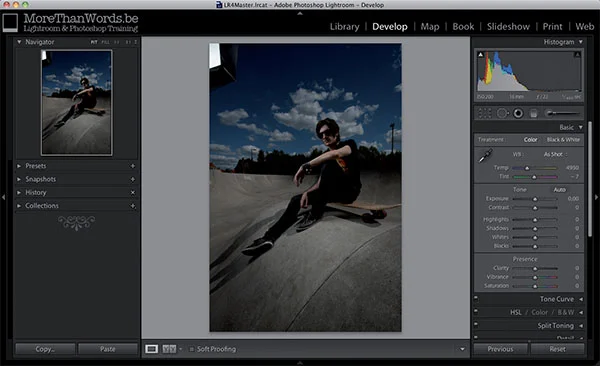
Task: Add a collection with the plus icon
Action: click(x=132, y=206)
